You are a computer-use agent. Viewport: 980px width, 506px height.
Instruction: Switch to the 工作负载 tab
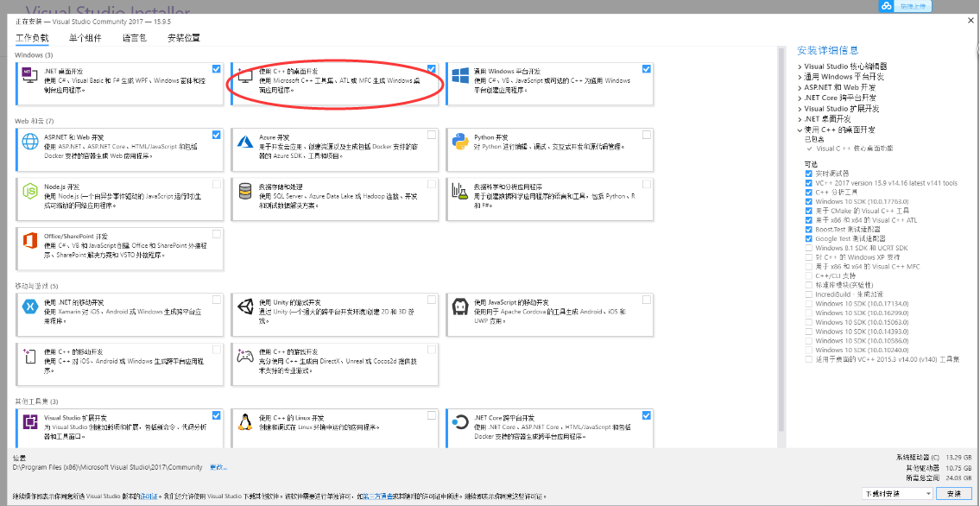click(x=32, y=38)
